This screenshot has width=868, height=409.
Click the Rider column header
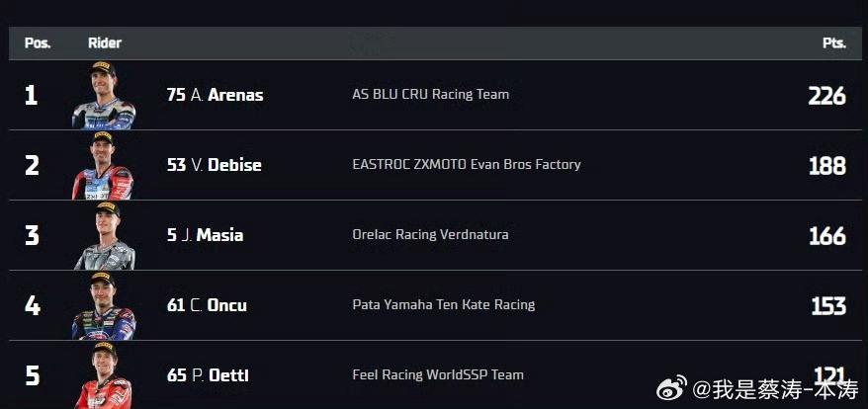tap(105, 43)
